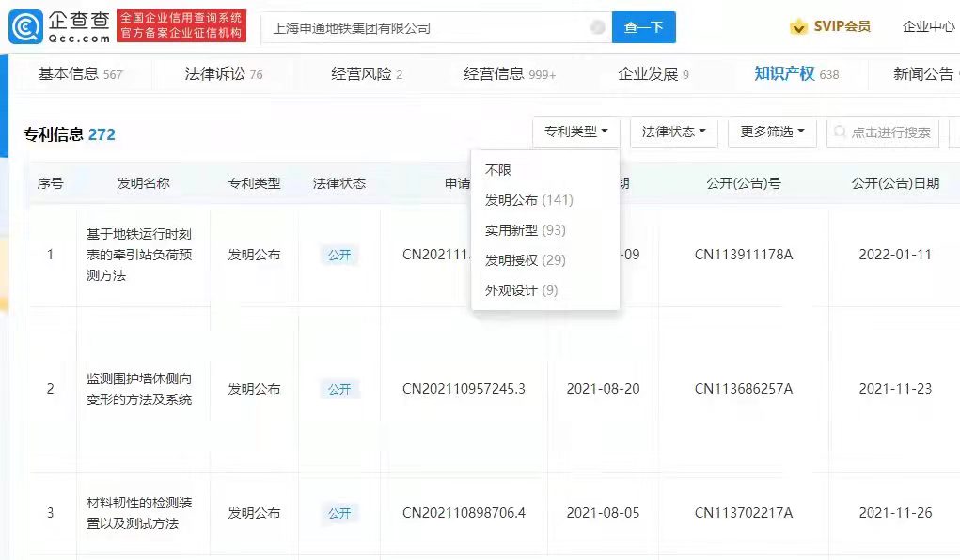Expand the 专利类型 filter dropdown
960x560 pixels.
tap(576, 132)
